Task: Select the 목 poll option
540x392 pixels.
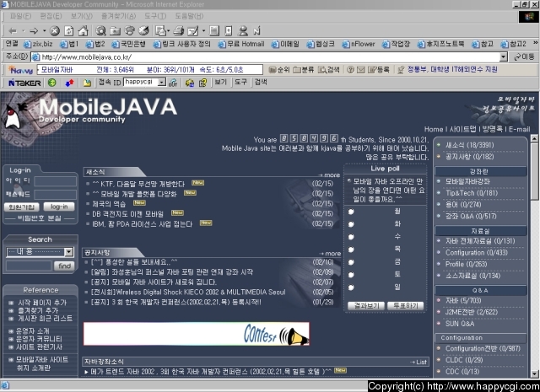Action: [351, 250]
